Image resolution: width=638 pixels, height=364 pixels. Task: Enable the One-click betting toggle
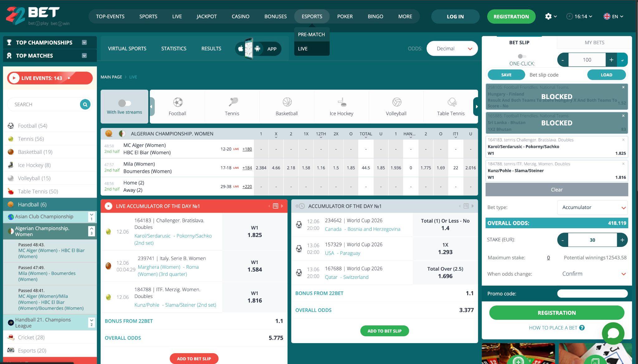coord(522,56)
